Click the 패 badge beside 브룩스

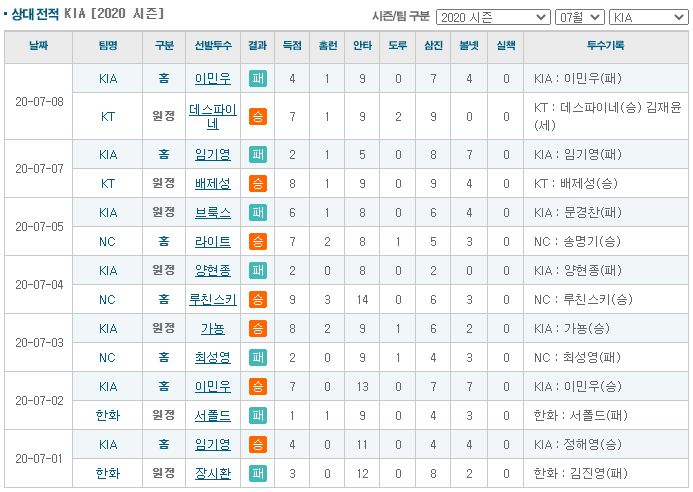coord(258,213)
